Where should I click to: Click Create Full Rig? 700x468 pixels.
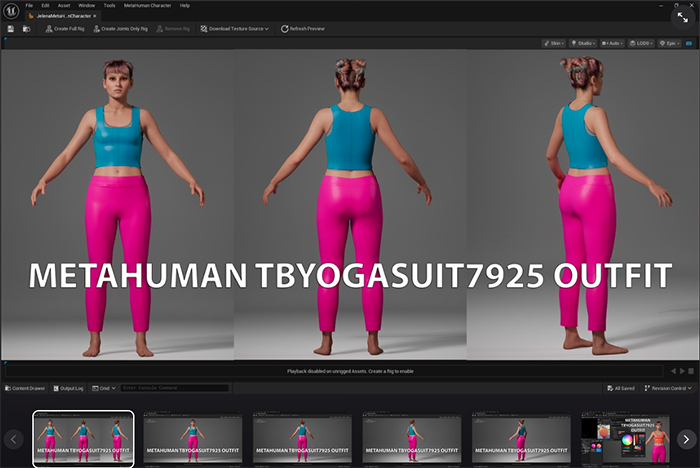click(65, 29)
